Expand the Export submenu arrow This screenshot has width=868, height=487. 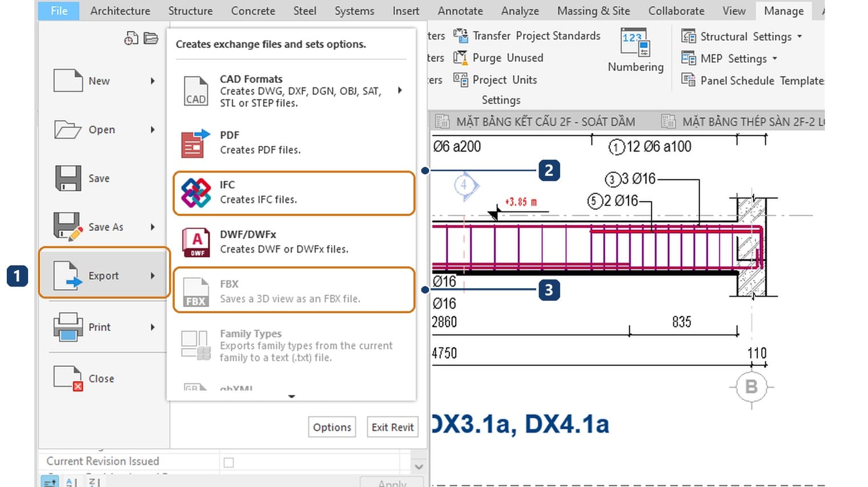point(152,276)
